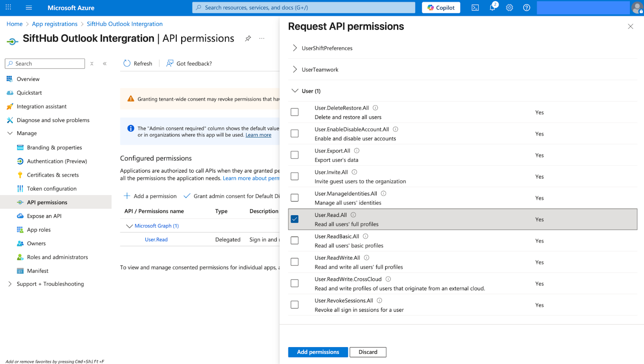The image size is (644, 364).
Task: Open the portal settings gear
Action: coord(510,8)
